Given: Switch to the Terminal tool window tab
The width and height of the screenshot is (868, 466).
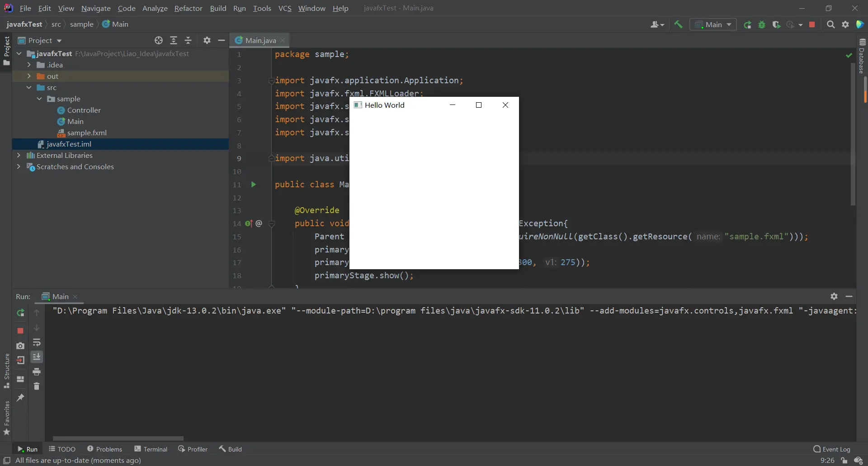Looking at the screenshot, I should click(x=151, y=449).
